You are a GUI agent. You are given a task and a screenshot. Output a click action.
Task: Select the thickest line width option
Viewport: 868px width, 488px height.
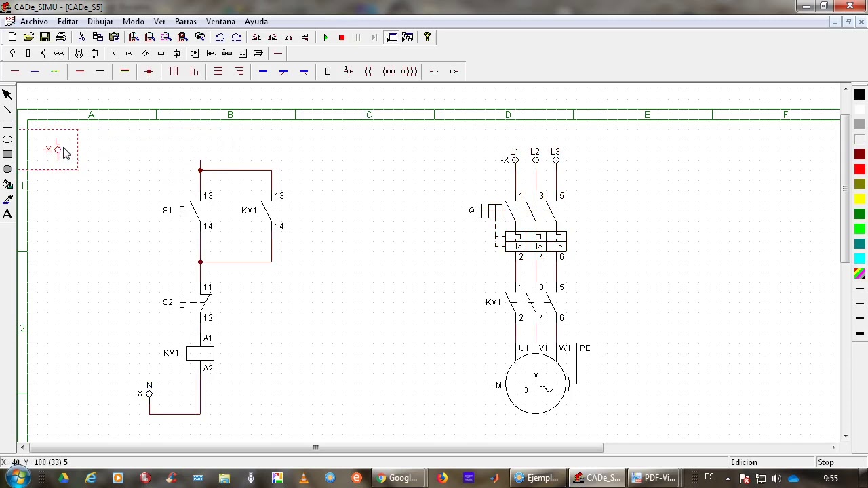(860, 333)
